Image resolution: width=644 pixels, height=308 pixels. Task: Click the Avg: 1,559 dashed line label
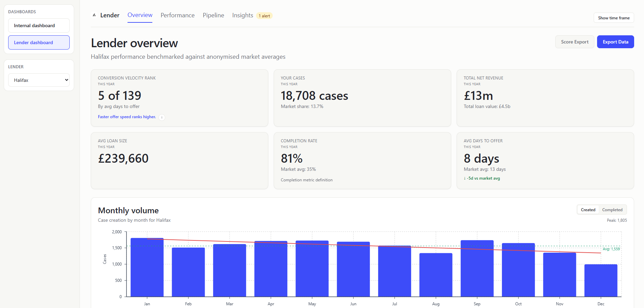coord(611,249)
